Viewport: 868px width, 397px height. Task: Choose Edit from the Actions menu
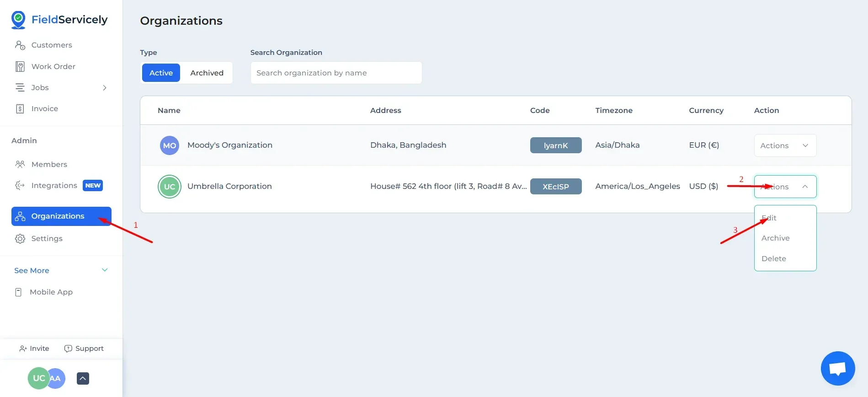(x=769, y=218)
